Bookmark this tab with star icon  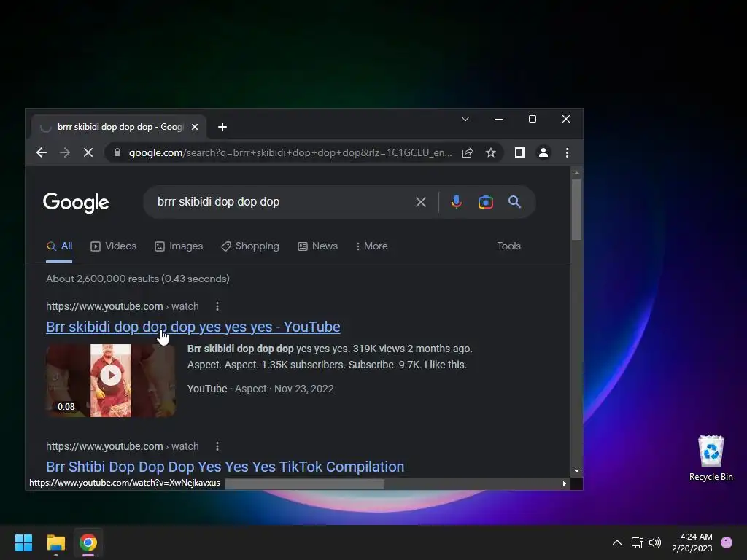491,152
